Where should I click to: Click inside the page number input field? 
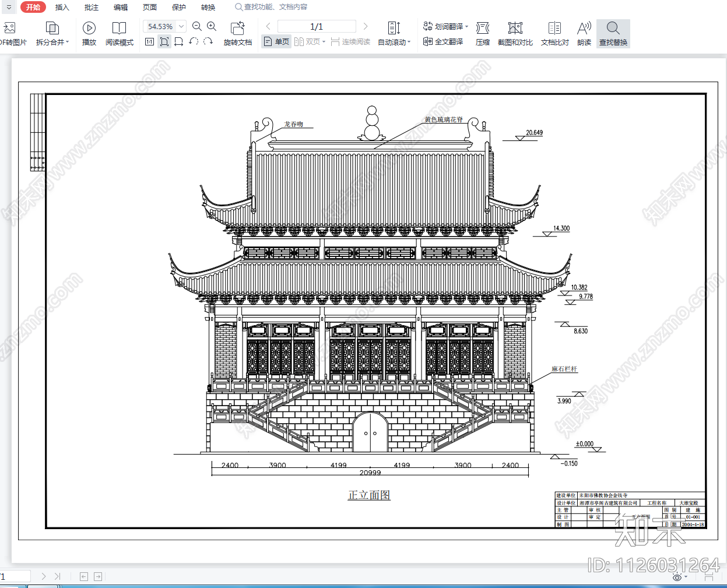317,26
